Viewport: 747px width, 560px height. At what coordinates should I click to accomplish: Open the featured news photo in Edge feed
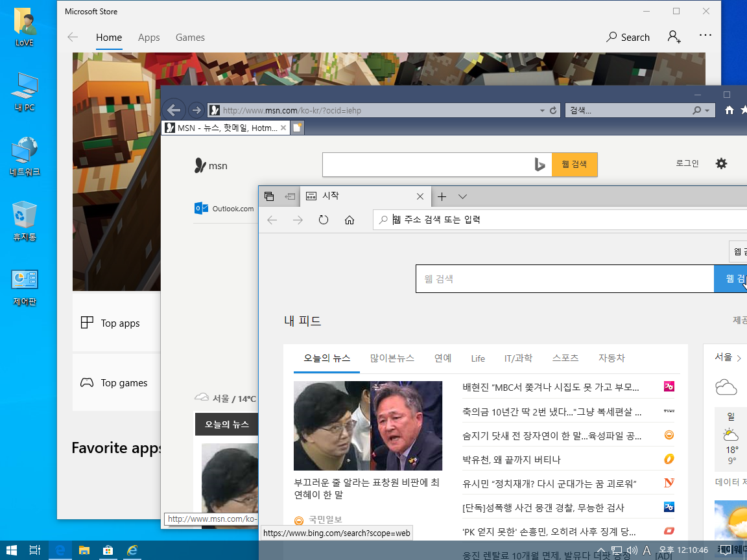[368, 426]
